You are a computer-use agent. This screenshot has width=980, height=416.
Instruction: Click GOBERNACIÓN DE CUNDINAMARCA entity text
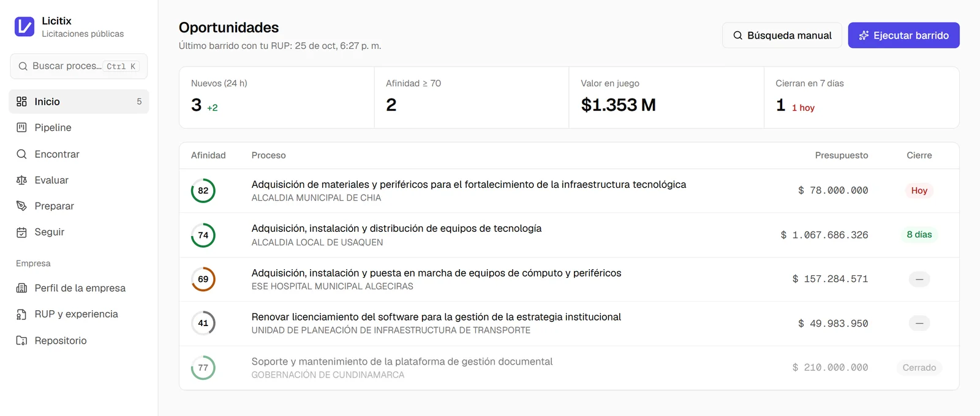tap(328, 375)
